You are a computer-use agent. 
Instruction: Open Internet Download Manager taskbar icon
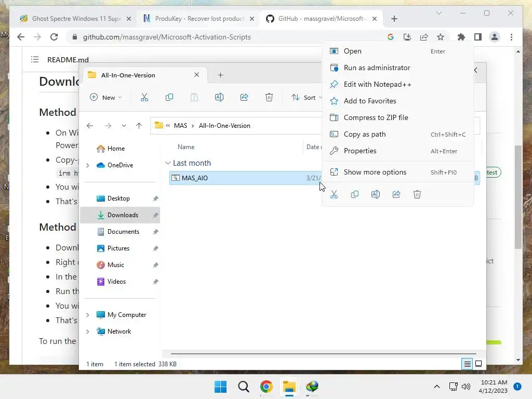pyautogui.click(x=312, y=387)
